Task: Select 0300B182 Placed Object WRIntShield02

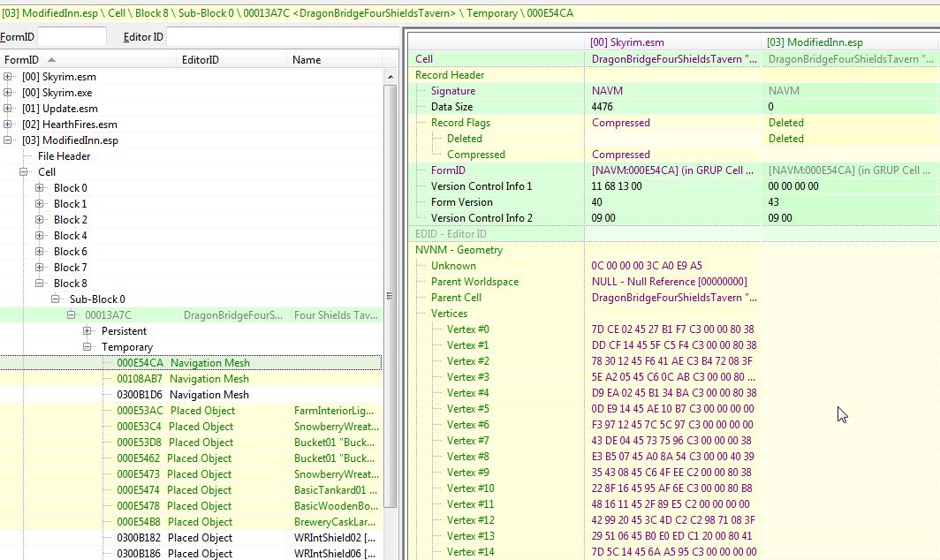Action: coord(191,538)
